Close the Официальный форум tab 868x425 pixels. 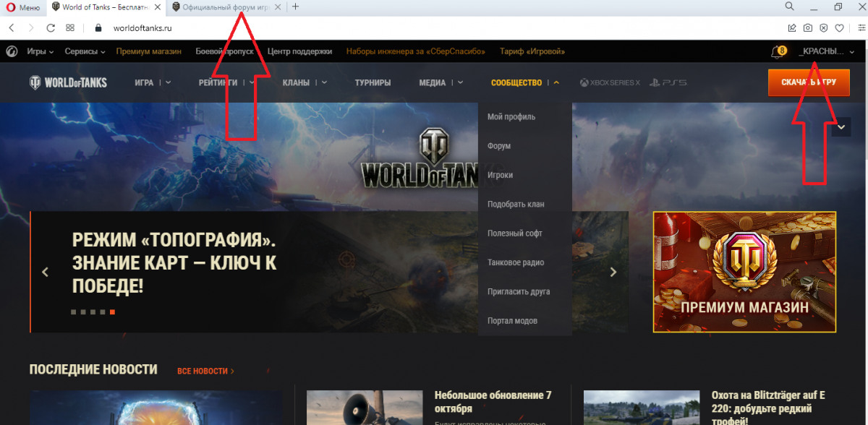(277, 7)
